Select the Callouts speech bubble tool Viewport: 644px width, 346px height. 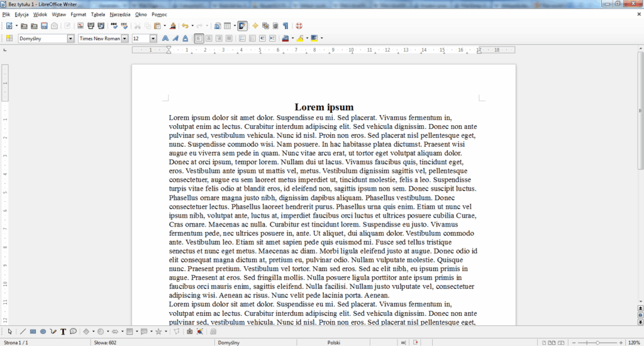[x=73, y=332]
